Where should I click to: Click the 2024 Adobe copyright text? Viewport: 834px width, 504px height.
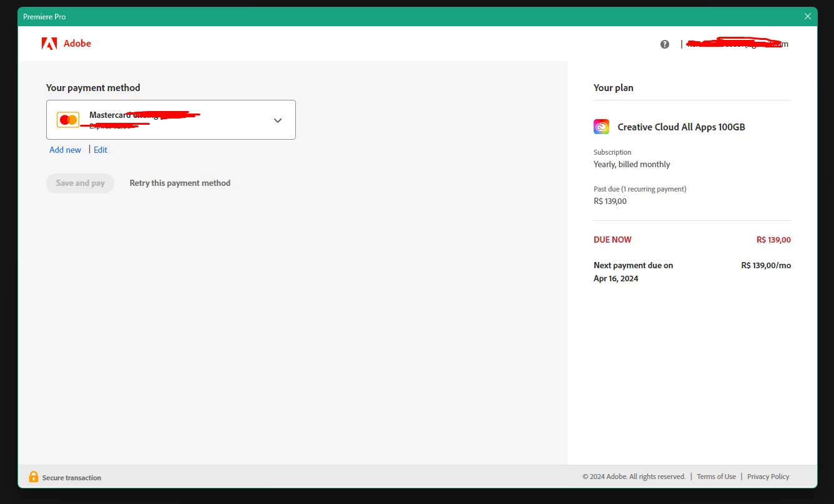click(634, 477)
